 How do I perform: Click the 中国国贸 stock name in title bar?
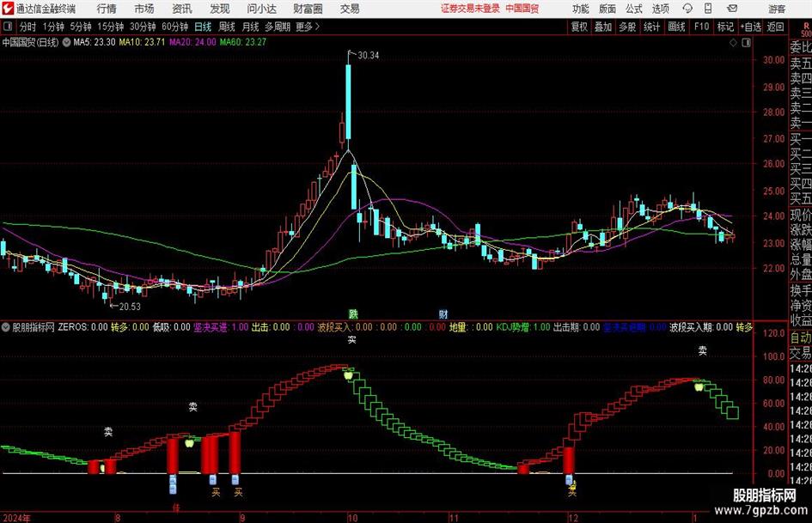tap(522, 9)
